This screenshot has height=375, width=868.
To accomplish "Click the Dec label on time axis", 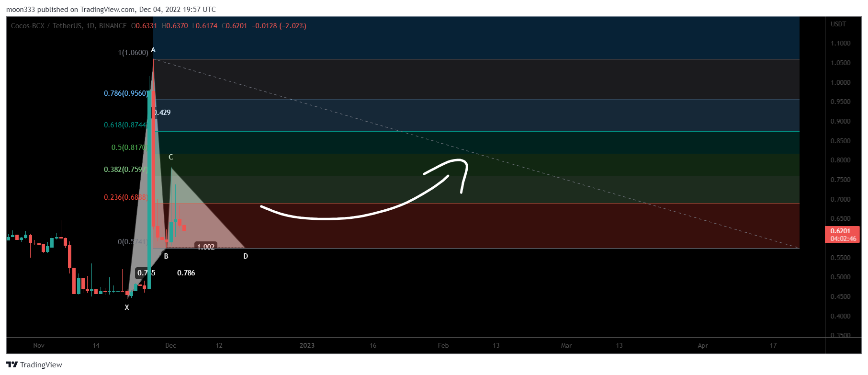I will (x=170, y=345).
